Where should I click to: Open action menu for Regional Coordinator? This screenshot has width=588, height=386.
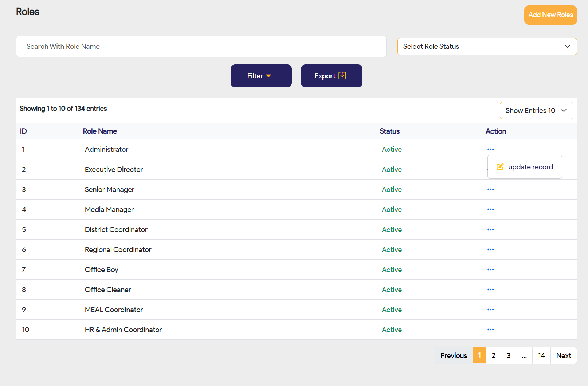click(x=490, y=249)
